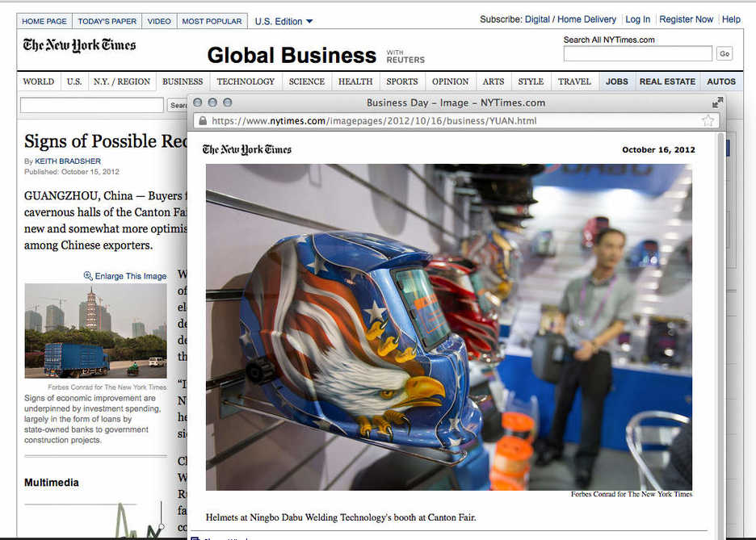Go to the U.S. section
Screen dimensions: 756x540
(x=74, y=82)
